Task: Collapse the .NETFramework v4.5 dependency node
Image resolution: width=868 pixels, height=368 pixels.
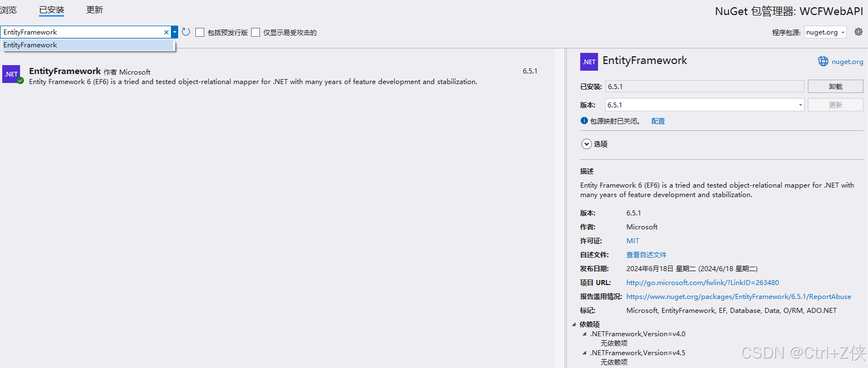Action: pos(585,353)
